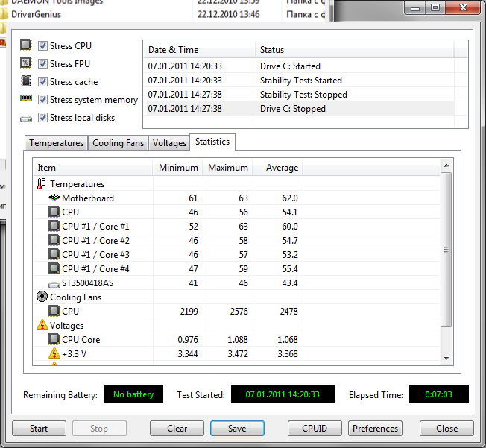
Task: Click the statistics list scroll down arrow
Action: pos(446,358)
